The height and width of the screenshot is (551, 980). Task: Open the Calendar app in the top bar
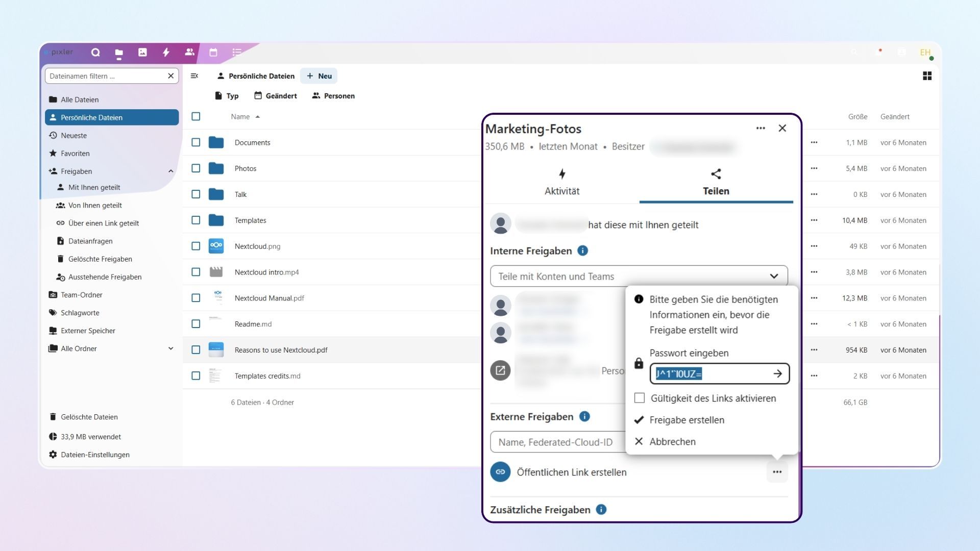click(213, 52)
